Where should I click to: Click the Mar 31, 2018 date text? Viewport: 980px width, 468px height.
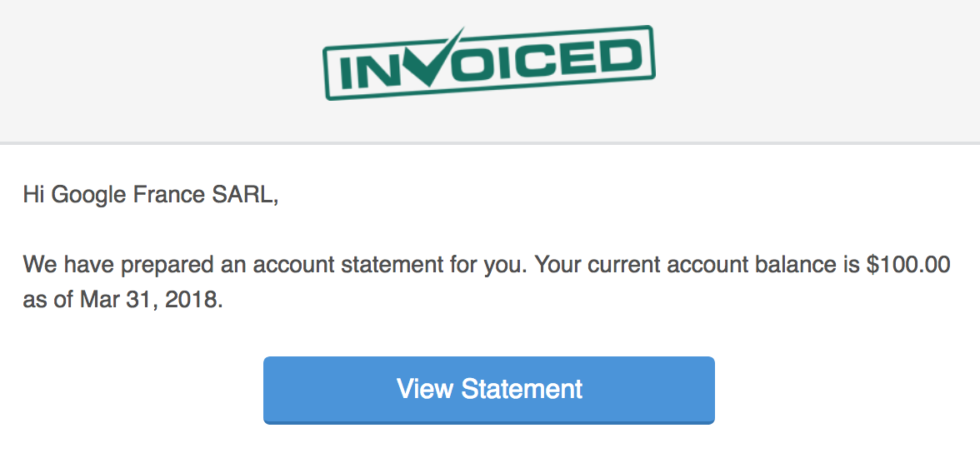[148, 301]
